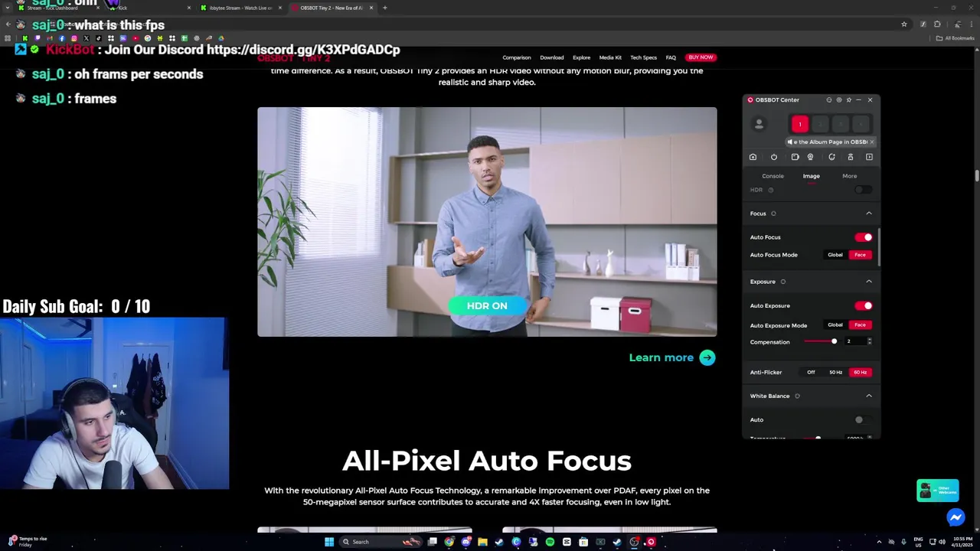Click the HDR help info icon
The height and width of the screenshot is (551, 980).
coord(770,190)
